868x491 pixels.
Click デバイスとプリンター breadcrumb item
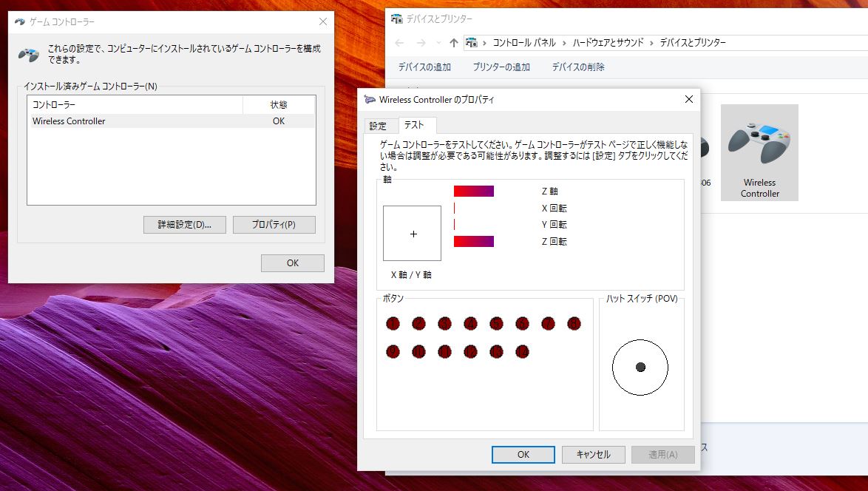click(x=693, y=43)
